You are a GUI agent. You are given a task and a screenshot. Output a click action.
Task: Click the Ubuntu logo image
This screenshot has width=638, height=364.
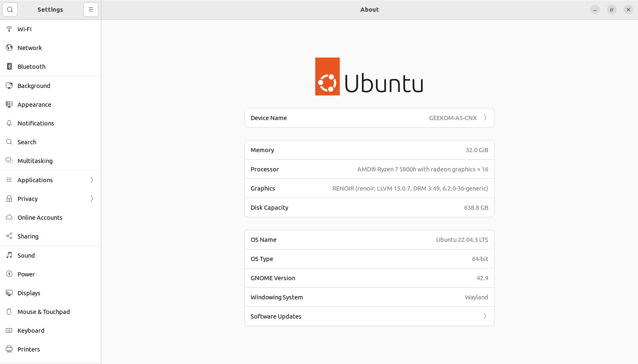369,76
